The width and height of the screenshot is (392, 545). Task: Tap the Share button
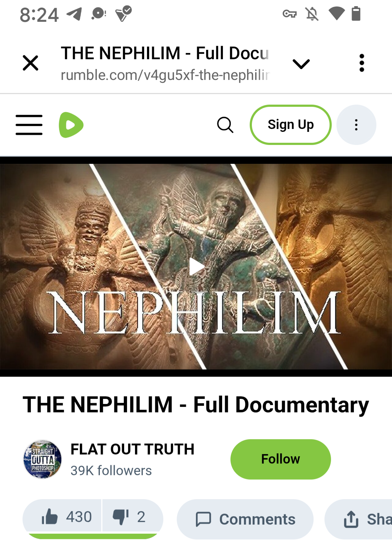[359, 519]
